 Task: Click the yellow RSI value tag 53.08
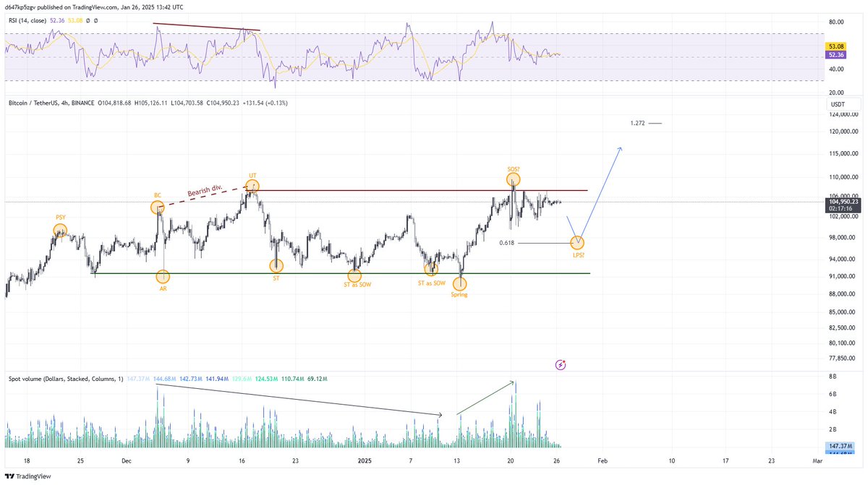point(836,46)
